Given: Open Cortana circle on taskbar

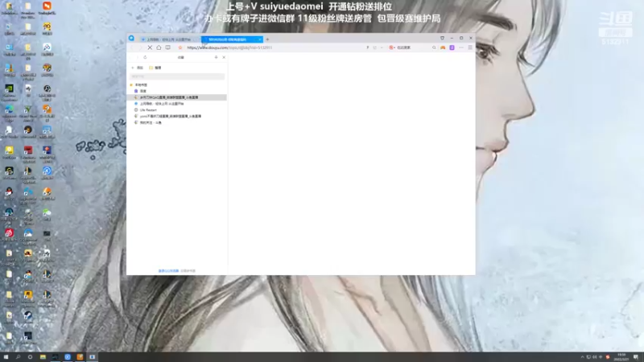Looking at the screenshot, I should [x=30, y=357].
